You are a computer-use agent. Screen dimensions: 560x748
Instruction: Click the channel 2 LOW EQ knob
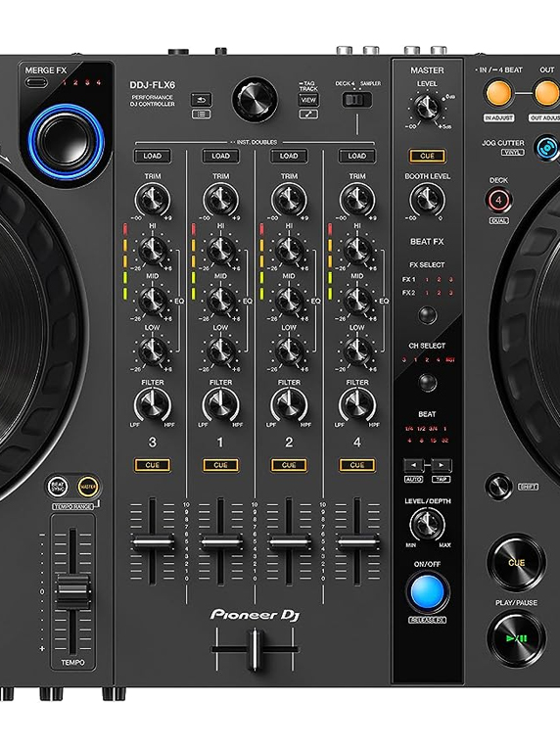click(x=289, y=351)
